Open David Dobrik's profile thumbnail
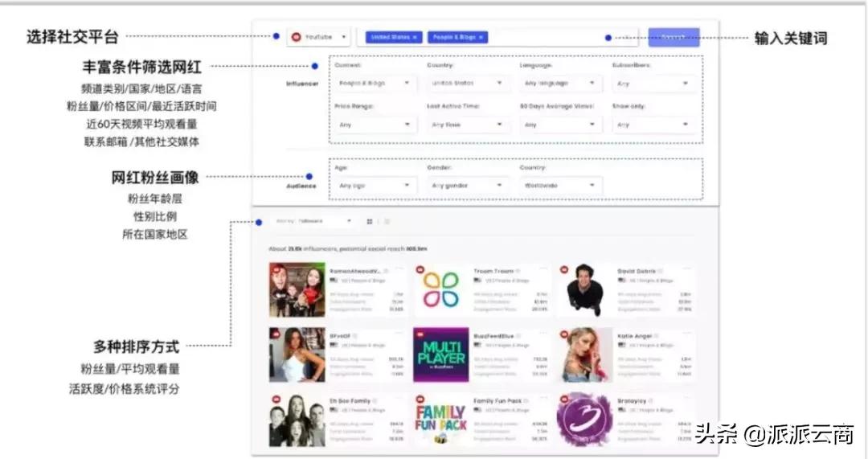Screen dimensions: 868x459 [585, 289]
